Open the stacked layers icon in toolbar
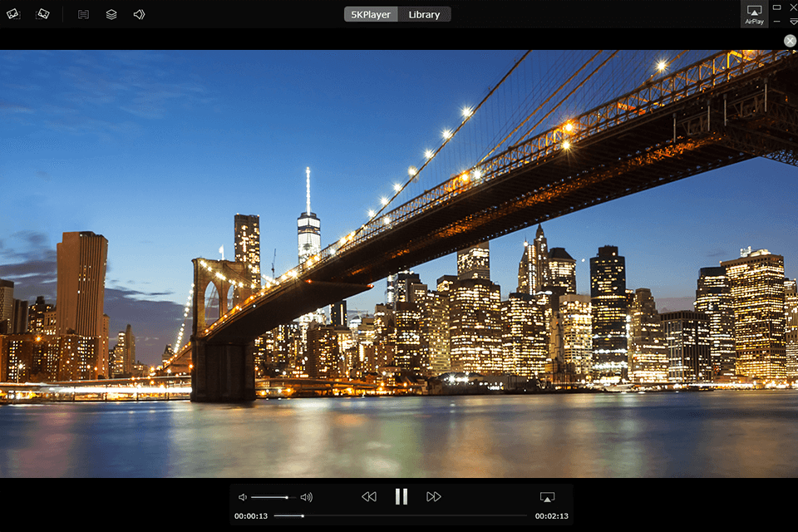 coord(111,14)
